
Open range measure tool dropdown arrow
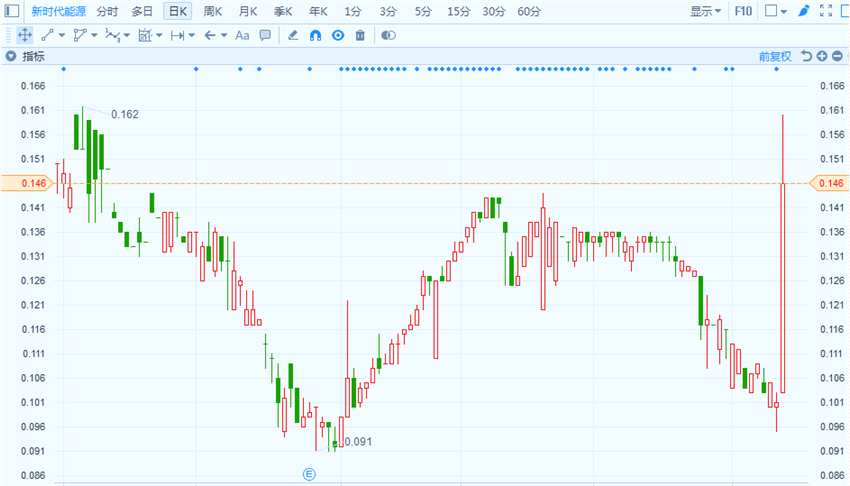coord(191,36)
